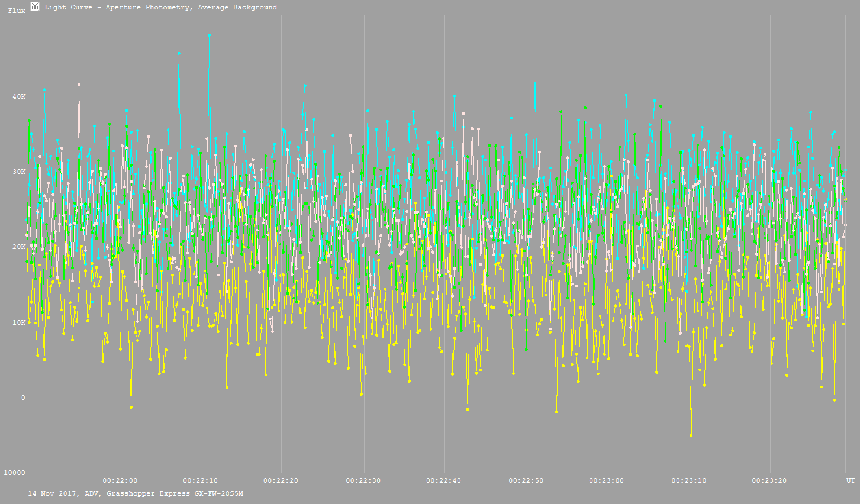Image resolution: width=860 pixels, height=504 pixels.
Task: Select the lowest yellow data point near 00:23:10
Action: click(x=691, y=435)
